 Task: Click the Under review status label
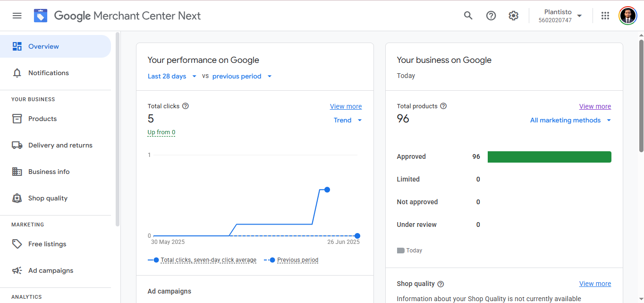click(417, 225)
